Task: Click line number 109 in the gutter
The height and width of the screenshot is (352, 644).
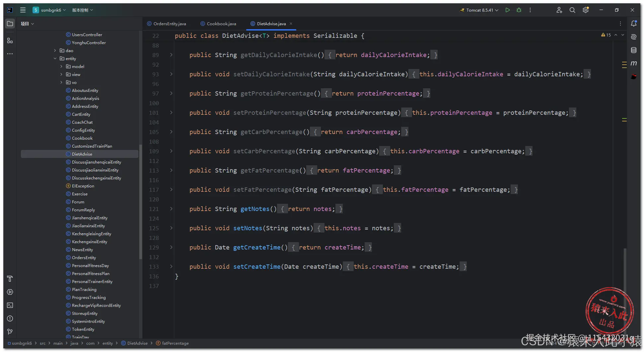Action: pos(154,151)
